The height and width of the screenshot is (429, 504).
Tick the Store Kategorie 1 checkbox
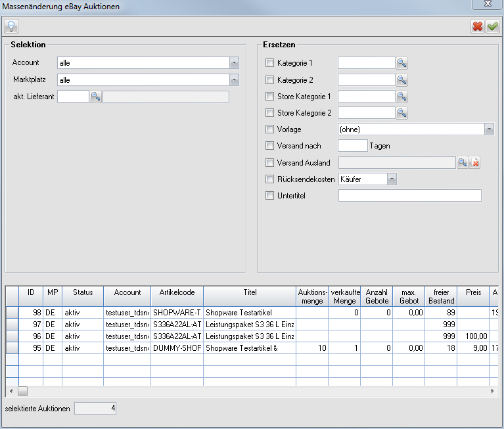click(269, 97)
